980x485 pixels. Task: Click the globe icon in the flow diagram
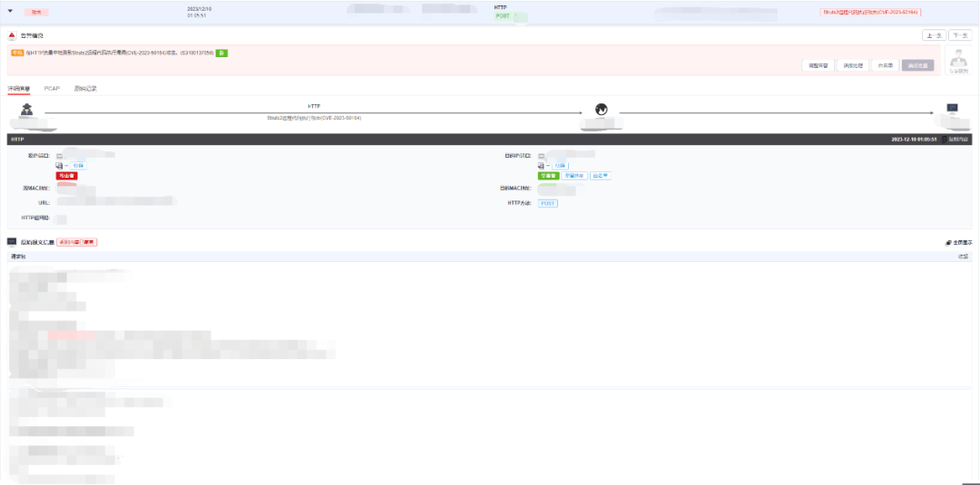[x=600, y=110]
